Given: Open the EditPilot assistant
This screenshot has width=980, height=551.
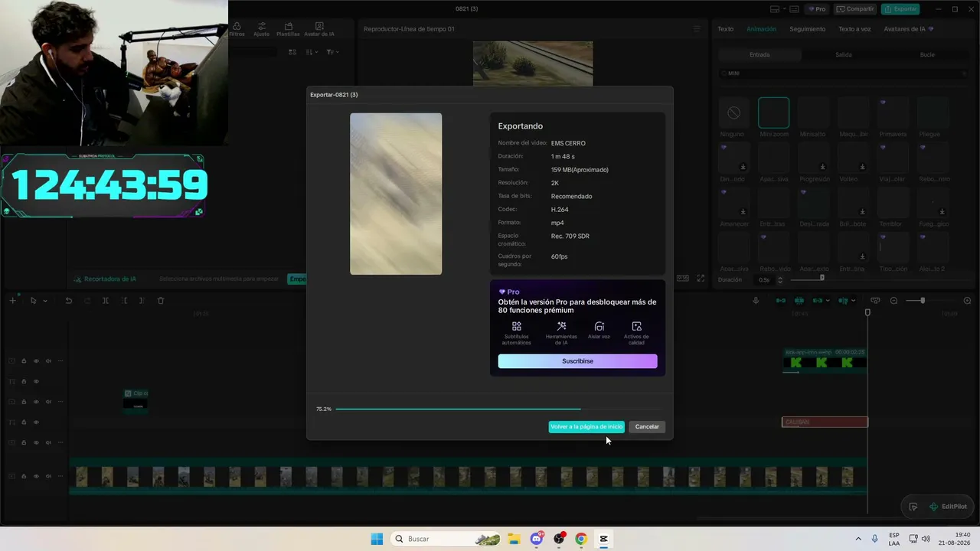Looking at the screenshot, I should [x=948, y=507].
